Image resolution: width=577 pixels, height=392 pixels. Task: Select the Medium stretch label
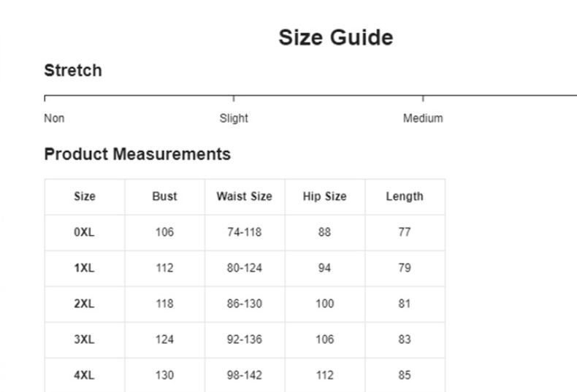[x=423, y=118]
